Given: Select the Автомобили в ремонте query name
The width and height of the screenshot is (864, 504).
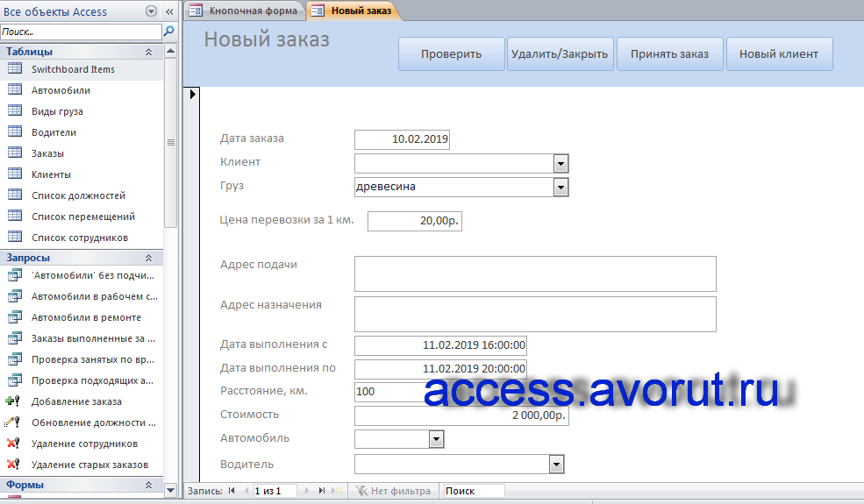Looking at the screenshot, I should tap(86, 318).
